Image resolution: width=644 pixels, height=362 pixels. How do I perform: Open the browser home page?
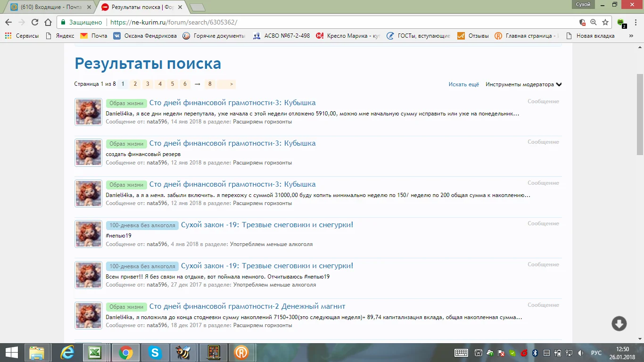point(48,22)
